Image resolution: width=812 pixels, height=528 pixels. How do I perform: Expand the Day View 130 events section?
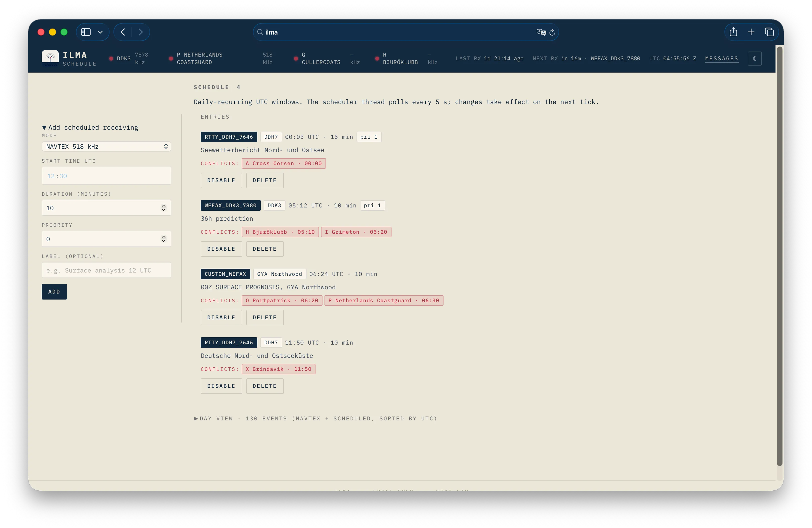tap(315, 419)
